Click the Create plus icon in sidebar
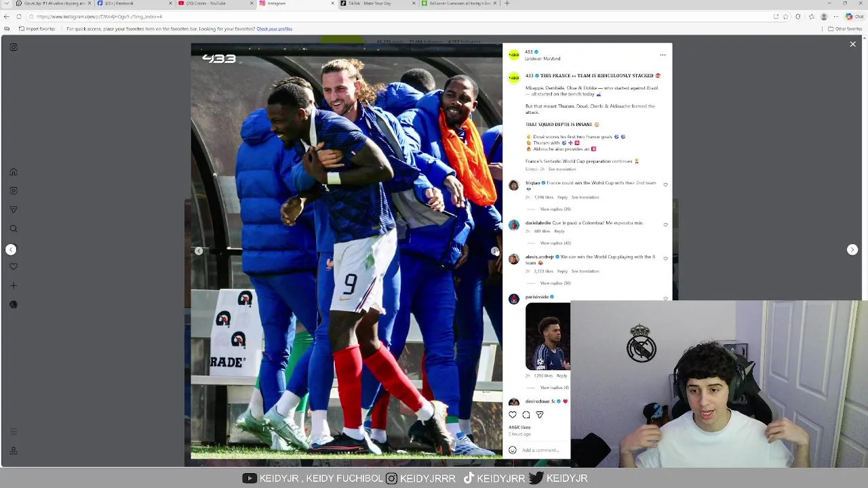This screenshot has height=488, width=868. pos(13,286)
